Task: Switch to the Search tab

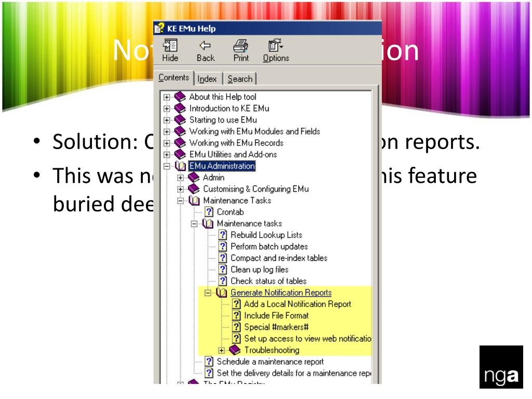Action: (x=240, y=79)
